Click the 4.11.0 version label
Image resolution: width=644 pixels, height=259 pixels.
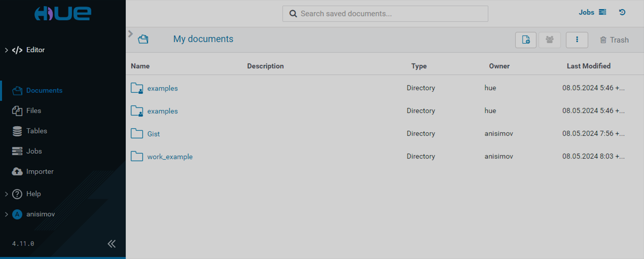click(23, 244)
